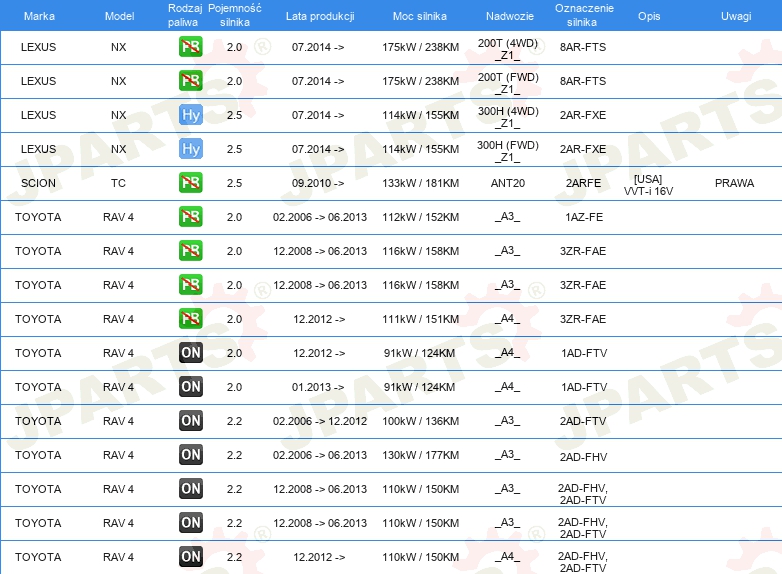Select the Hy hybrid icon in the 300H (4WD) row
This screenshot has width=782, height=574.
click(191, 115)
